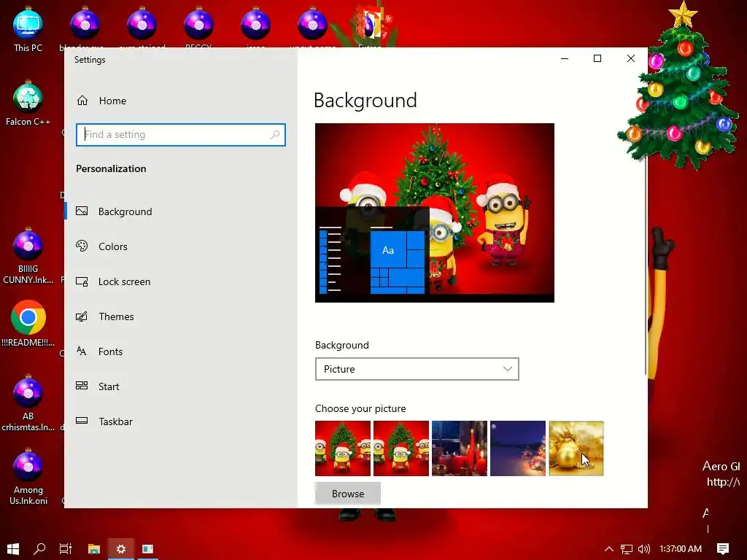Click the Start tiles icon in sidebar
This screenshot has width=747, height=560.
click(x=82, y=386)
